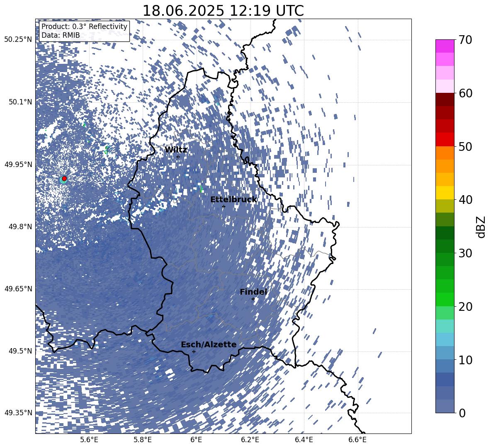
Task: Click the 49.35°N latitude label
Action: point(18,413)
